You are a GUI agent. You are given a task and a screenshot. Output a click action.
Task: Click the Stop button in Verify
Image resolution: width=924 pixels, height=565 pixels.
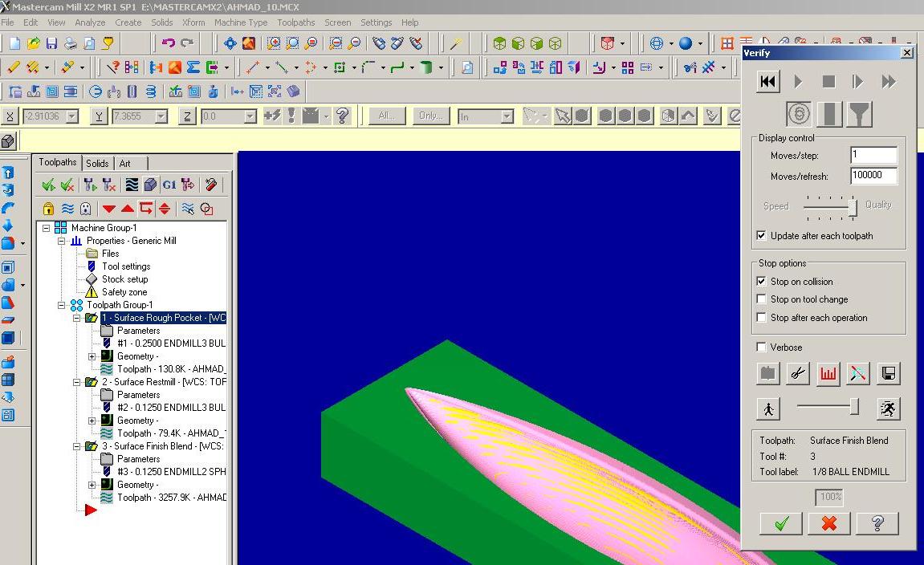828,81
